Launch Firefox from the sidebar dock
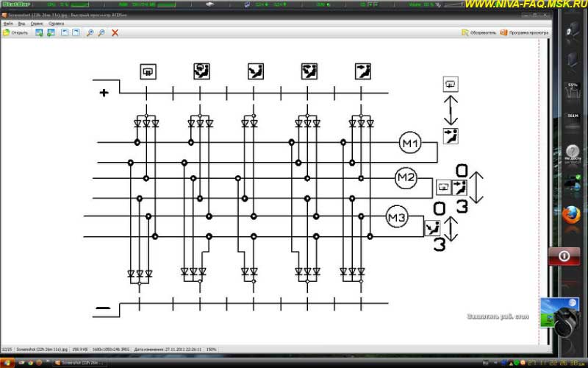 coord(571,215)
